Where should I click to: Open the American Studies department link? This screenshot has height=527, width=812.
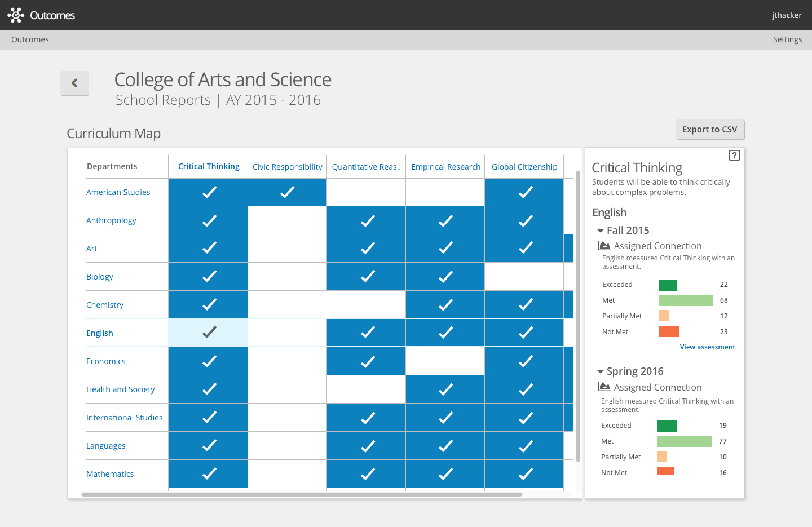coord(118,192)
